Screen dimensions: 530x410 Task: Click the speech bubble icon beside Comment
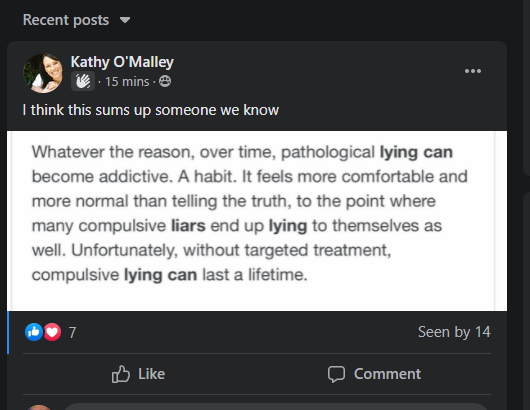[336, 374]
